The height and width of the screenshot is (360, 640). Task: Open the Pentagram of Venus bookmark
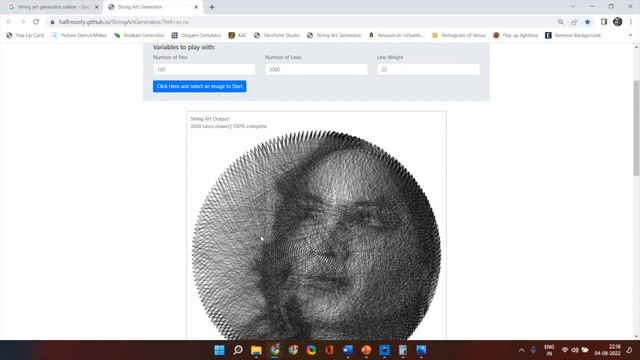[459, 36]
